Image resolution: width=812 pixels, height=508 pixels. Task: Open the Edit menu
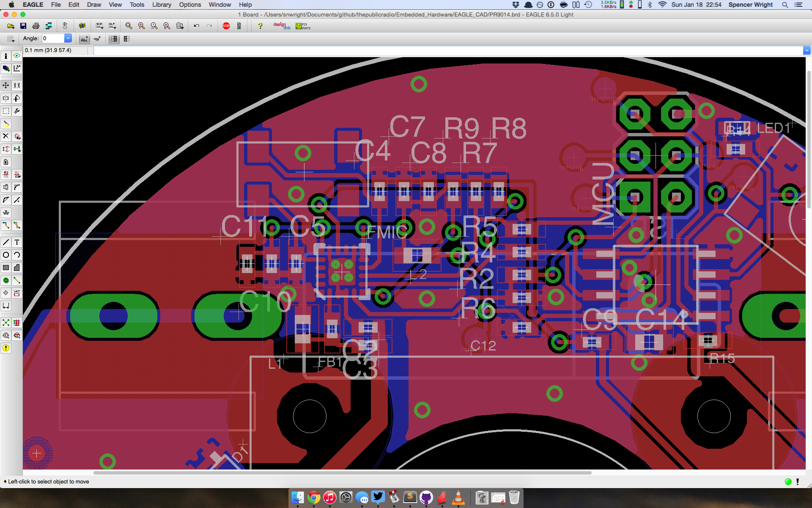click(x=74, y=5)
